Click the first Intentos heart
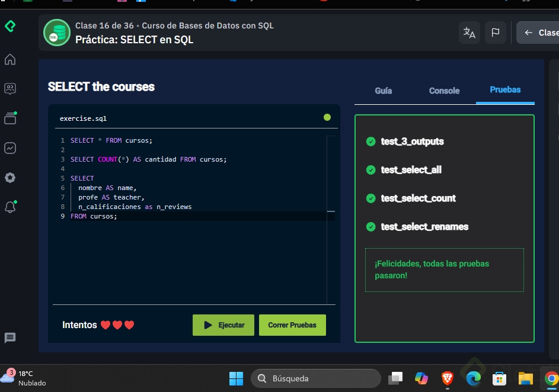 (x=106, y=325)
